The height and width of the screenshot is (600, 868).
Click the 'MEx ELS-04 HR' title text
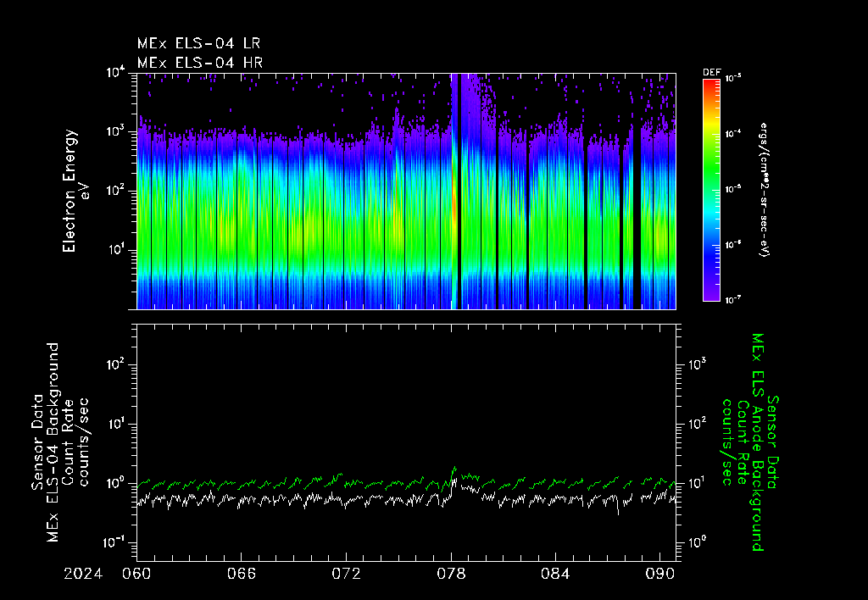(200, 63)
